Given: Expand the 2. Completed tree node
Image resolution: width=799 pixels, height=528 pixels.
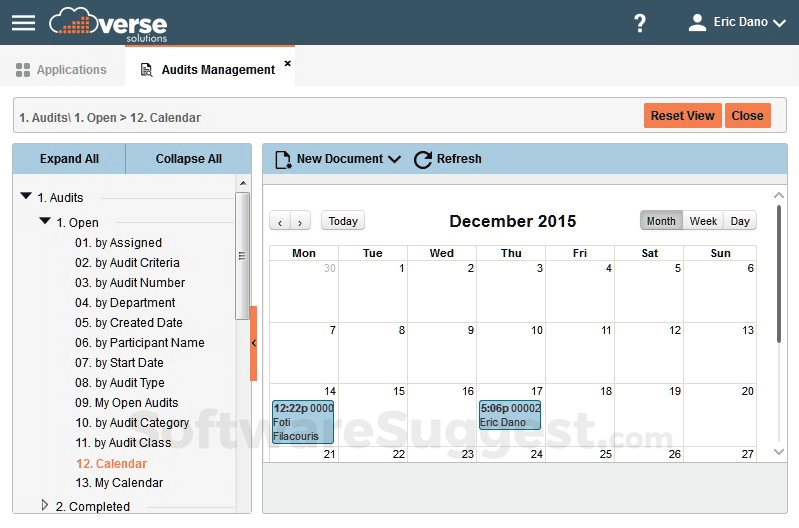Looking at the screenshot, I should [45, 505].
